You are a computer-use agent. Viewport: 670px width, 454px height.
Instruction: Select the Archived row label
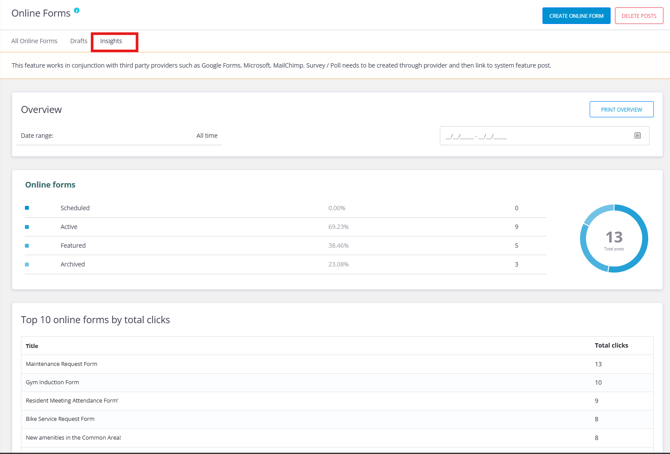[x=73, y=264]
